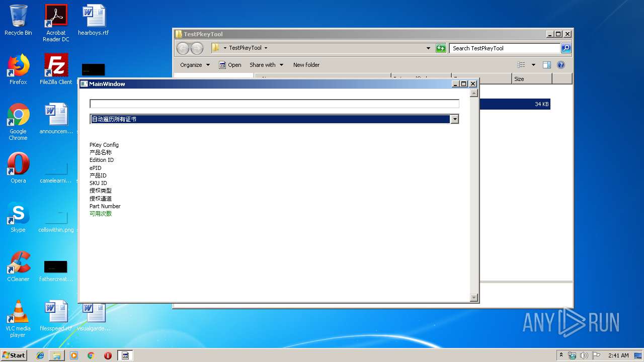Click Open in the Explorer toolbar
Screen dimensions: 644x362
coord(230,65)
